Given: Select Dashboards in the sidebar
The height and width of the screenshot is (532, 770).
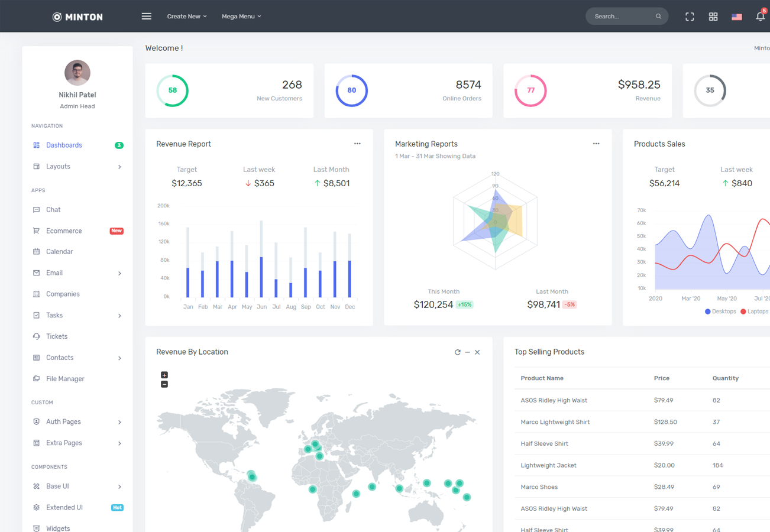Looking at the screenshot, I should [64, 145].
